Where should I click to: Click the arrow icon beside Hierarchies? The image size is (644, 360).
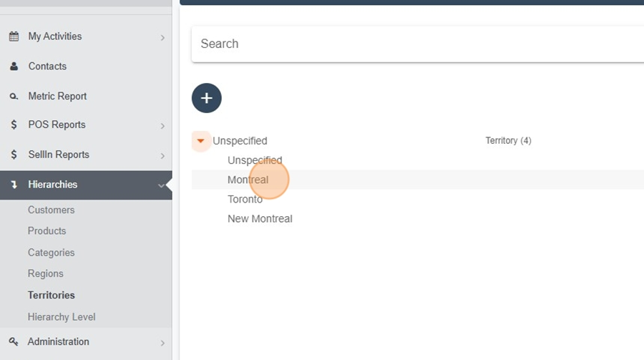click(x=14, y=185)
